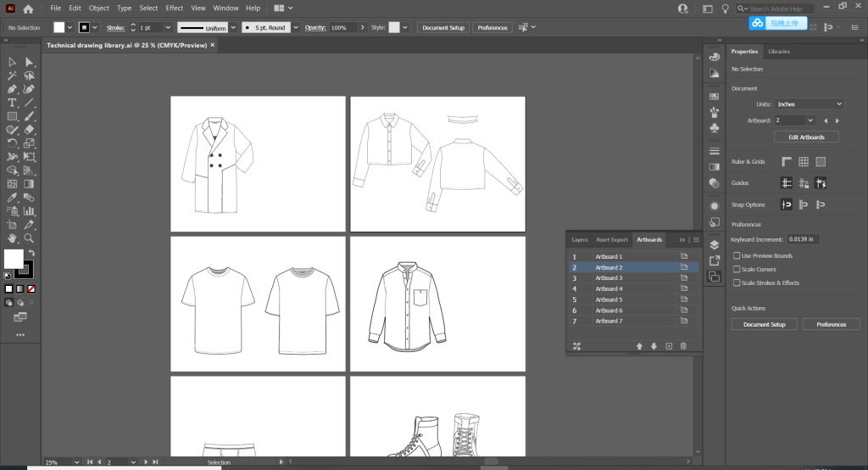Expand the 5 pt. Round brush dropdown

(295, 27)
